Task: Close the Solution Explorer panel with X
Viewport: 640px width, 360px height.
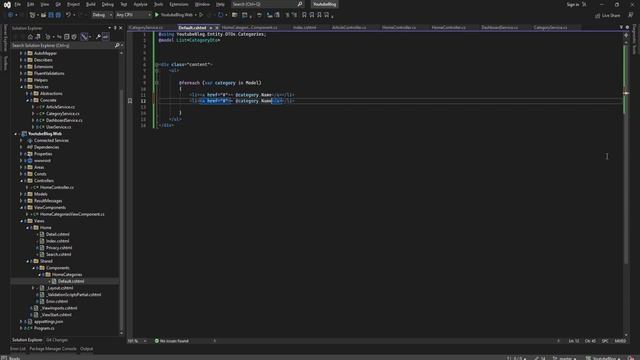Action: [x=120, y=28]
